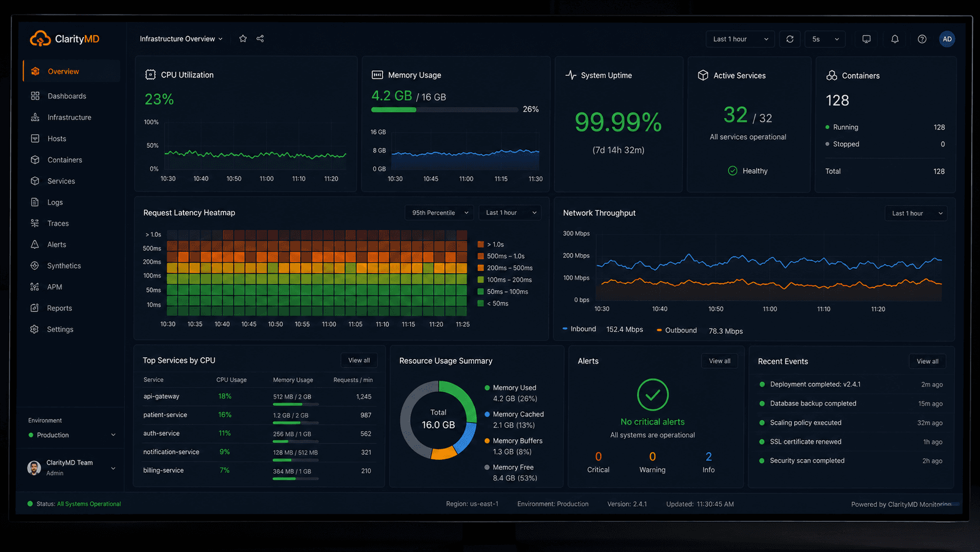Click the CPU Utilization chip icon
Viewport: 980px width, 552px height.
151,74
